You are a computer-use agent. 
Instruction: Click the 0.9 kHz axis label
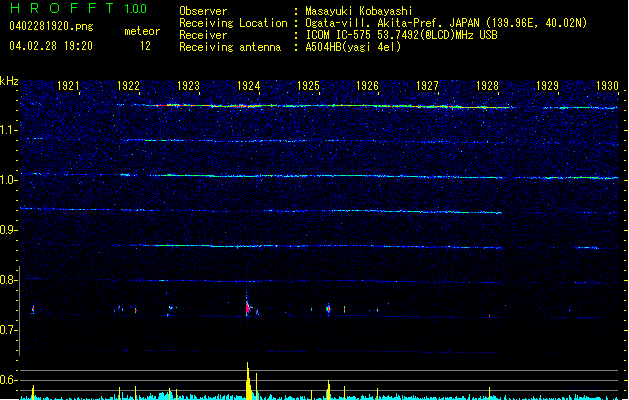click(x=9, y=230)
